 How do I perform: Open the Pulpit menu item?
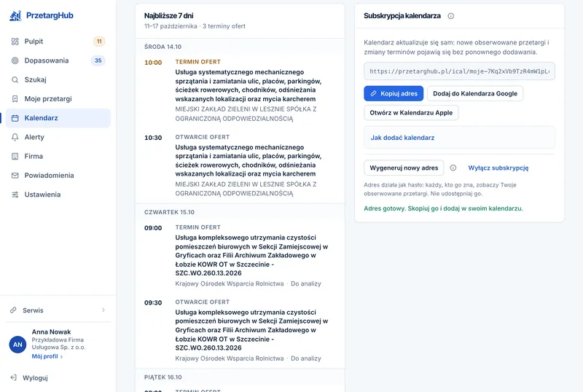tap(58, 42)
